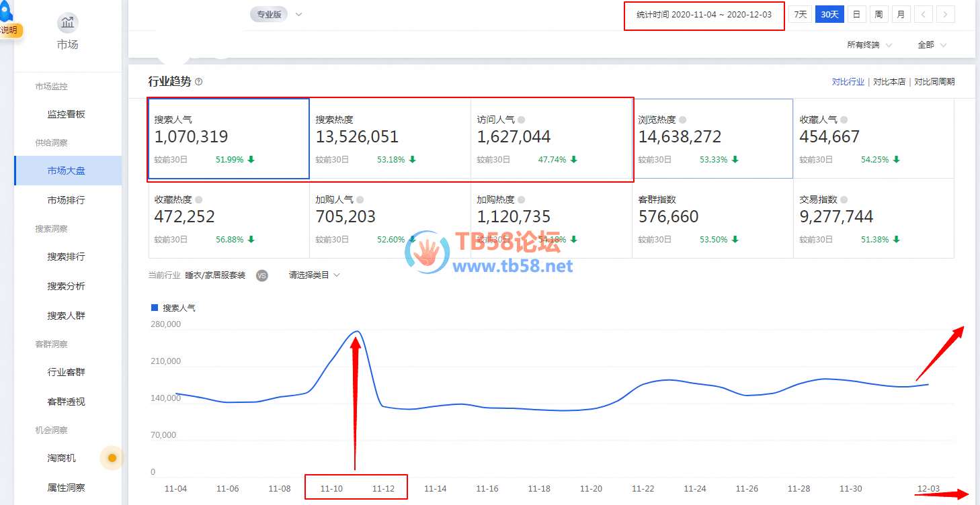Open 市场排行 in the sidebar

coord(66,200)
